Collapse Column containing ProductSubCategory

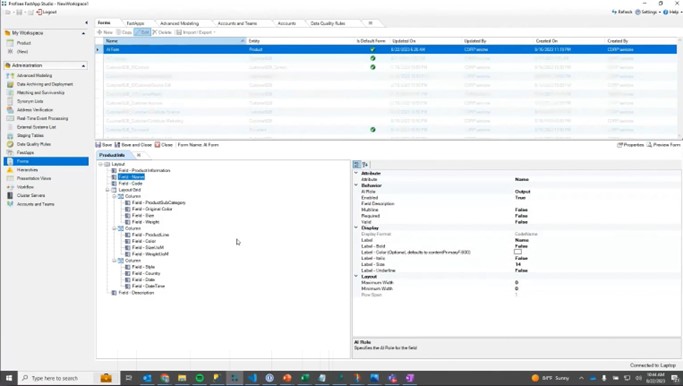click(115, 196)
